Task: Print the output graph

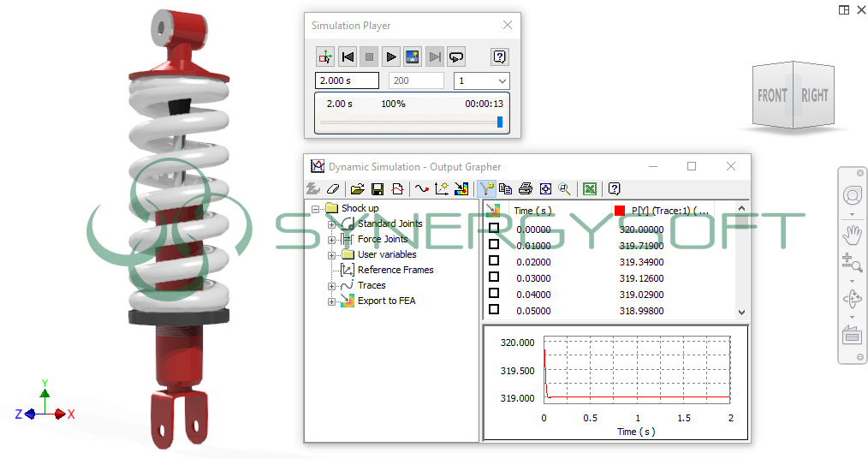Action: 526,188
